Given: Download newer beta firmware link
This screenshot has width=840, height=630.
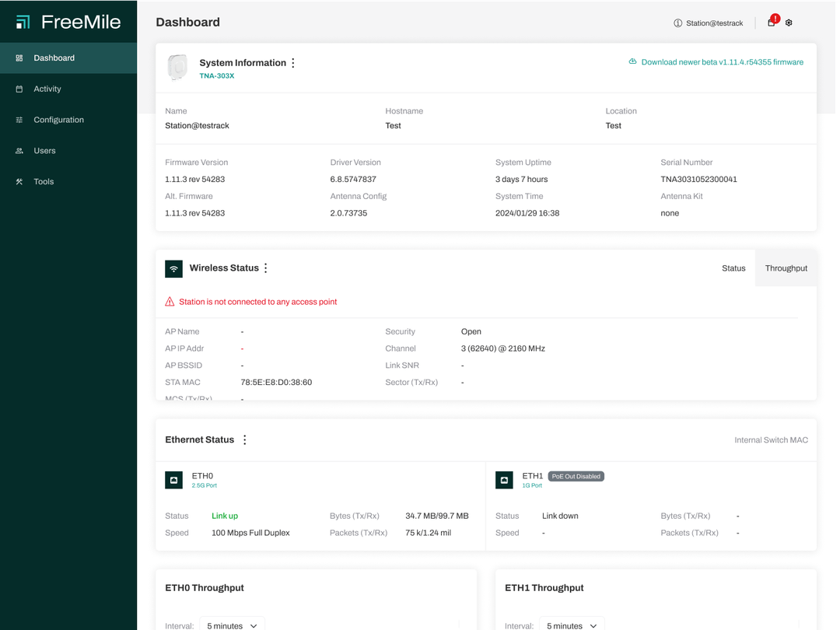Looking at the screenshot, I should pos(721,62).
